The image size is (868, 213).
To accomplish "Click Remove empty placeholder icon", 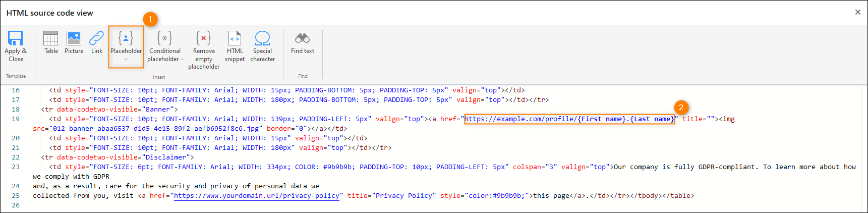I will [x=203, y=38].
